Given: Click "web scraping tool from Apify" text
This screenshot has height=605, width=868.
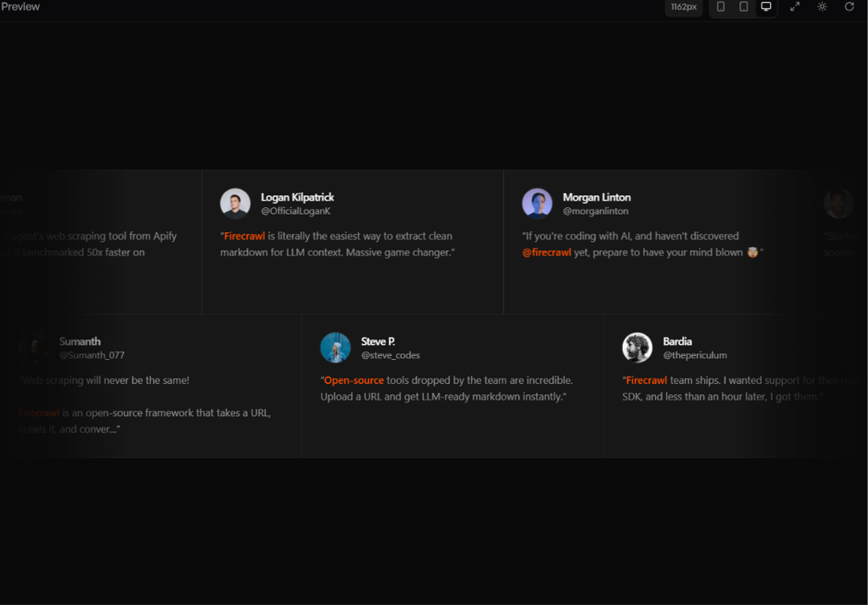Looking at the screenshot, I should point(111,236).
